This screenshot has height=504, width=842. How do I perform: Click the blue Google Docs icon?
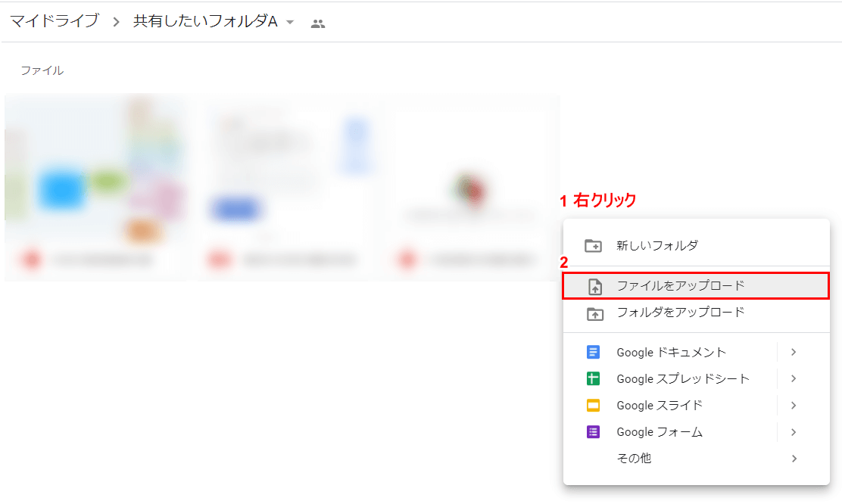(593, 353)
